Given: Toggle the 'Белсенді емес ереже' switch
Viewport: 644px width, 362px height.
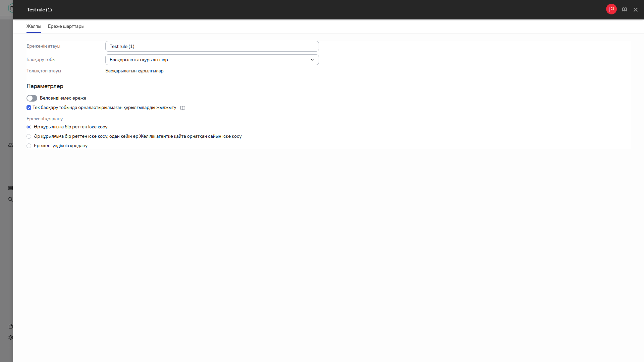Looking at the screenshot, I should [32, 98].
